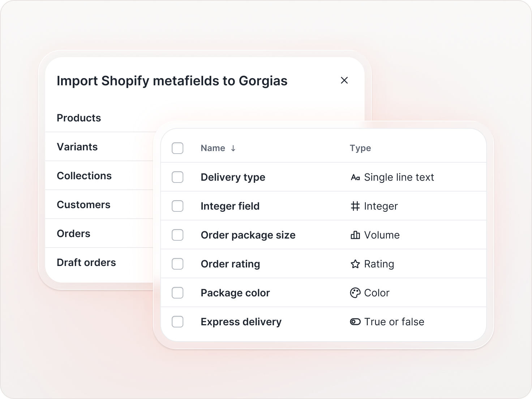Viewport: 532px width, 399px height.
Task: Click the 'Order package size' name text
Action: (x=248, y=235)
